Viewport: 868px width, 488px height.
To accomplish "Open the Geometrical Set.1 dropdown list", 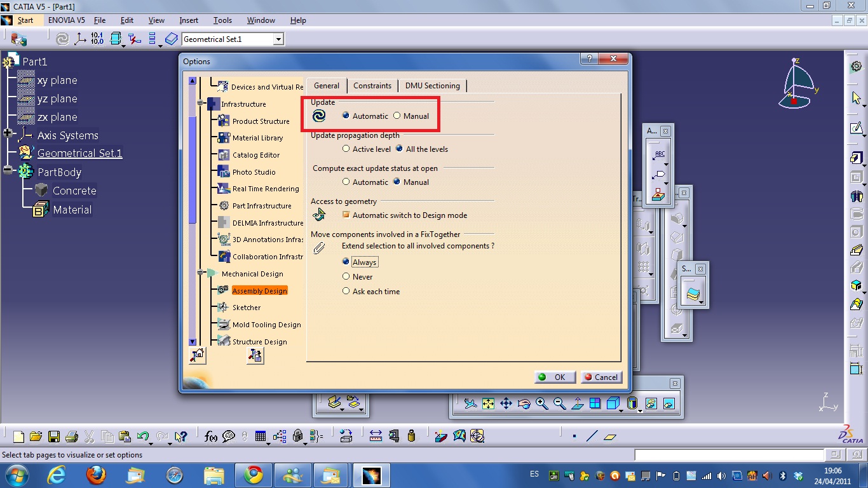I will tap(278, 39).
